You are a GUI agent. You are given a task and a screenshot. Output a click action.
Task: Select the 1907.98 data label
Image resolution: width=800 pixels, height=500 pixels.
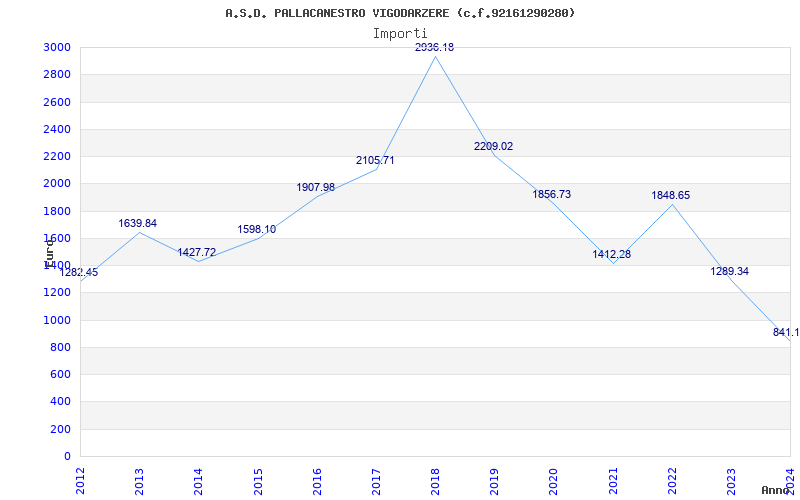click(316, 187)
